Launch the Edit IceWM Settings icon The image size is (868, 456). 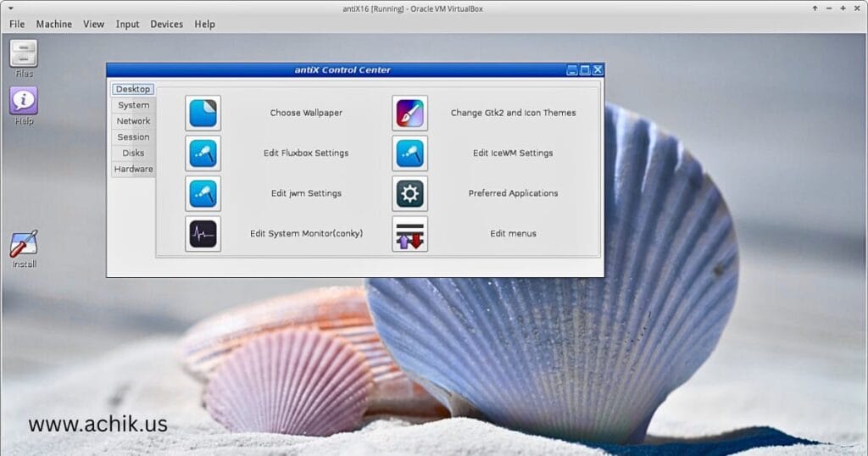[x=409, y=153]
